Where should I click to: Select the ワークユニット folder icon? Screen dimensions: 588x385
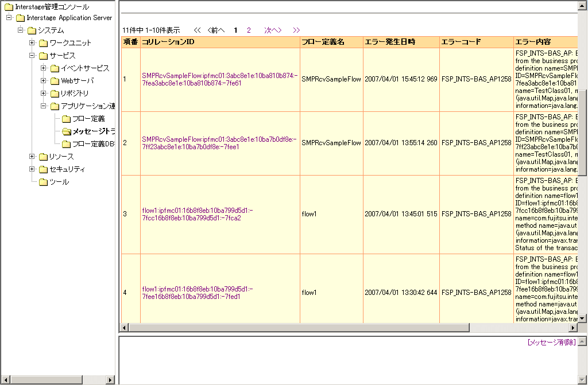43,43
